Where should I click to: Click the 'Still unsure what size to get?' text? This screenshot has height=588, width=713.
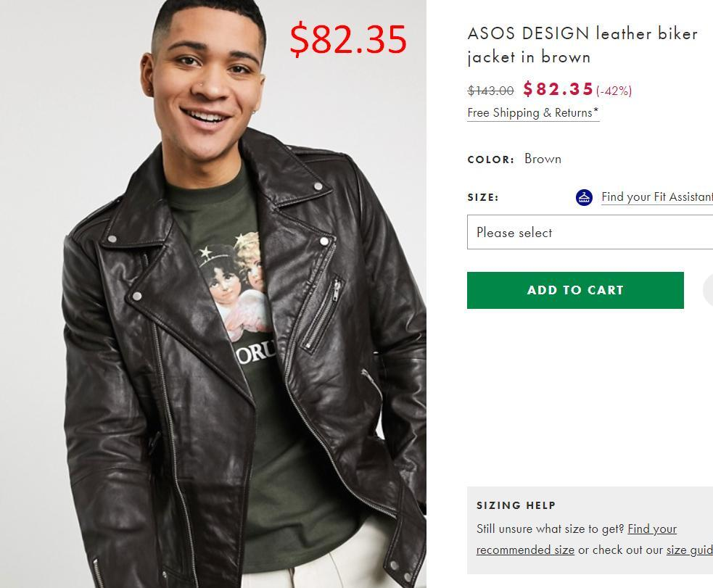coord(550,529)
